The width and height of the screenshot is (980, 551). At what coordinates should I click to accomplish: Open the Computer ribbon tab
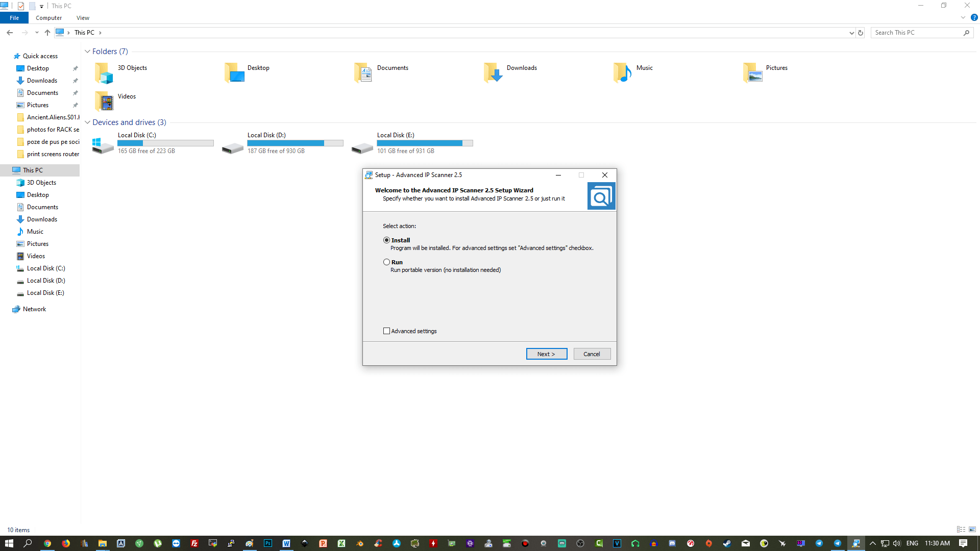pos(48,18)
